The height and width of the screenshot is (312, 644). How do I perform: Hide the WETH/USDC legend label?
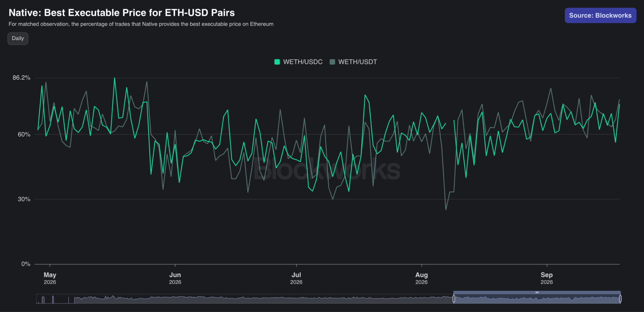click(303, 62)
